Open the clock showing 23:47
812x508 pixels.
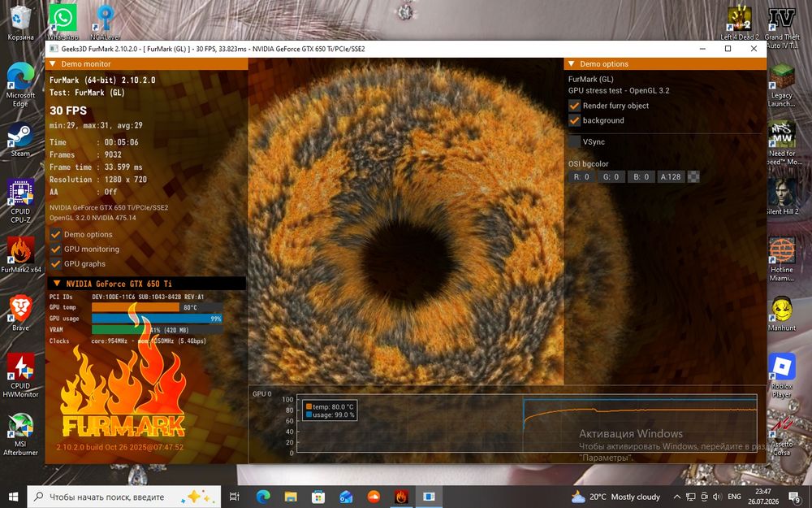coord(762,497)
